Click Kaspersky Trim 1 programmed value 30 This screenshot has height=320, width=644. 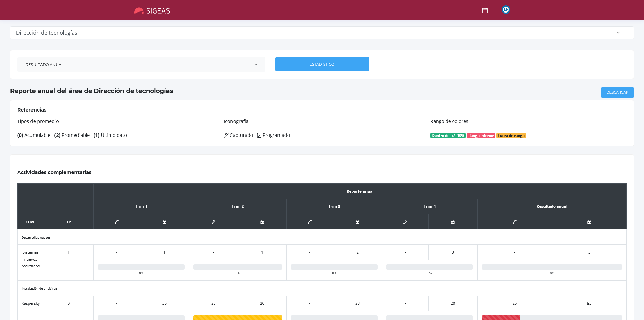[164, 303]
